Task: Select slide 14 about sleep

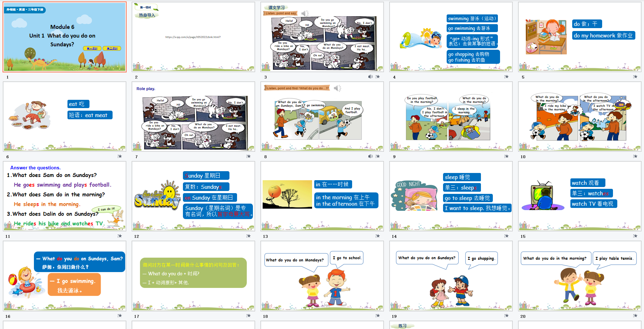Action: (x=451, y=196)
